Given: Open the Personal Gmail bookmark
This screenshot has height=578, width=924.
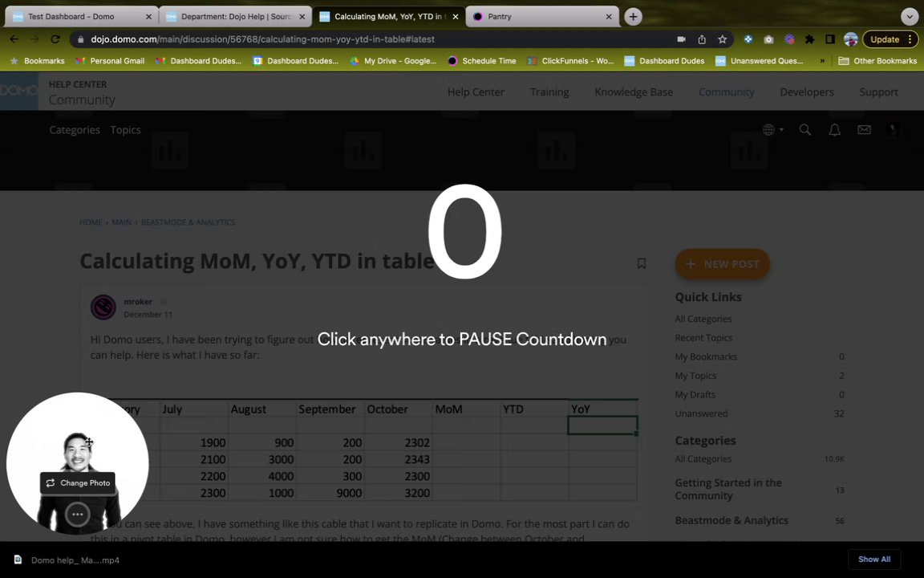Looking at the screenshot, I should 110,61.
